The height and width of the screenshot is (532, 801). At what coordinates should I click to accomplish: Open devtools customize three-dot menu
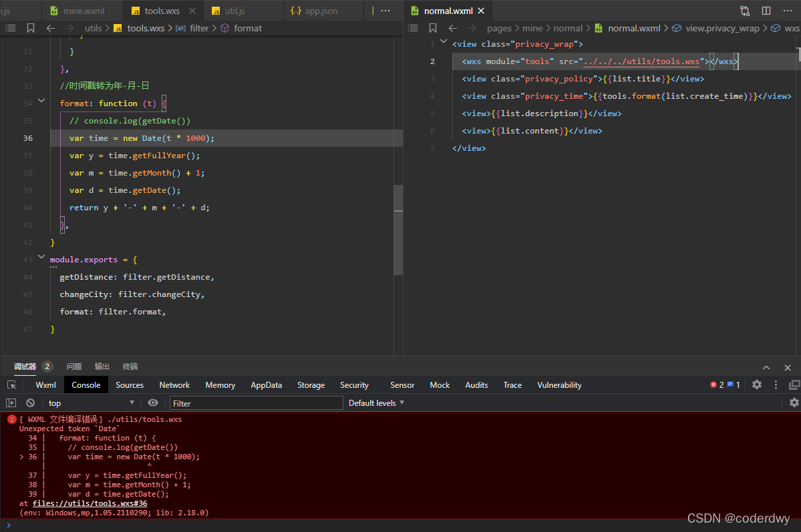coord(776,385)
